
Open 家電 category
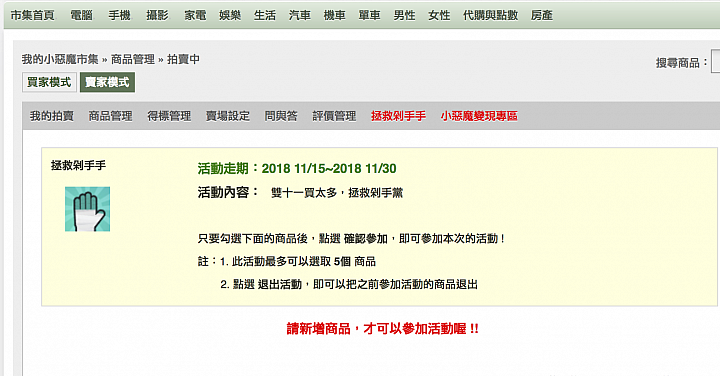[195, 15]
